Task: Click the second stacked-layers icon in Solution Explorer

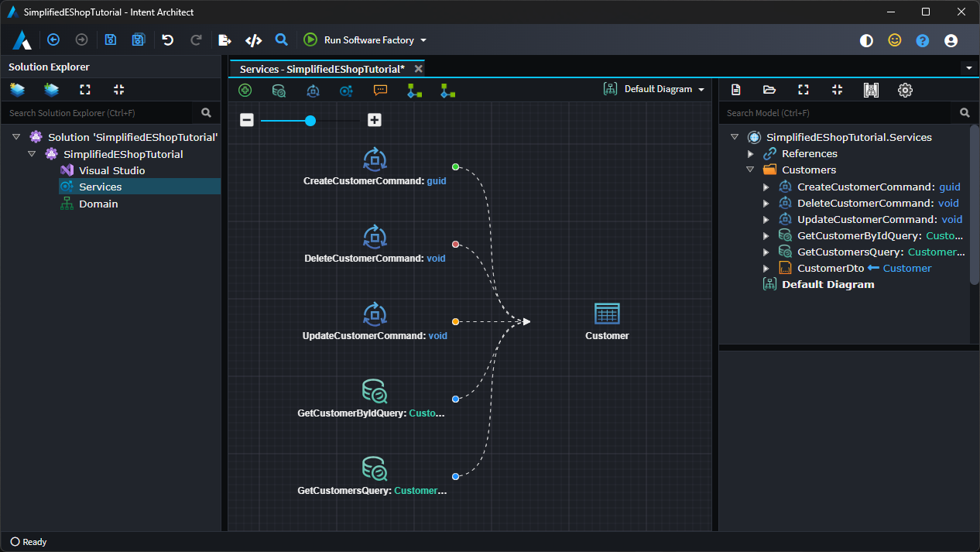Action: pyautogui.click(x=51, y=90)
